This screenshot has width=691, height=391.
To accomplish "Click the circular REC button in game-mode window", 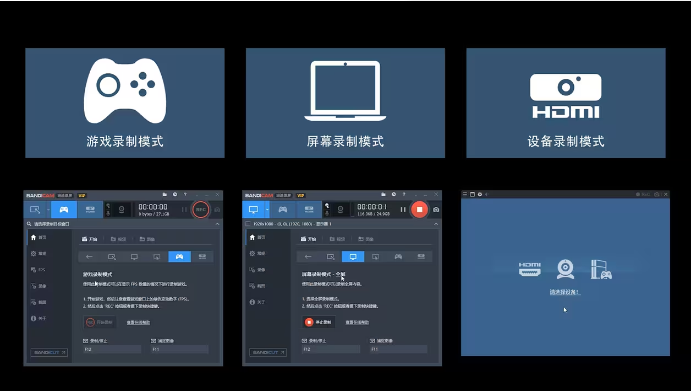I will 201,209.
